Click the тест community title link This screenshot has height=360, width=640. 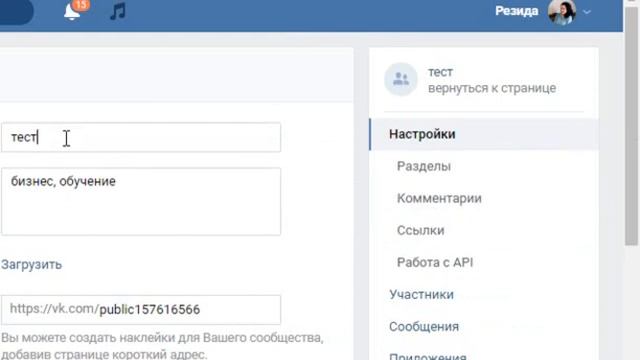440,72
